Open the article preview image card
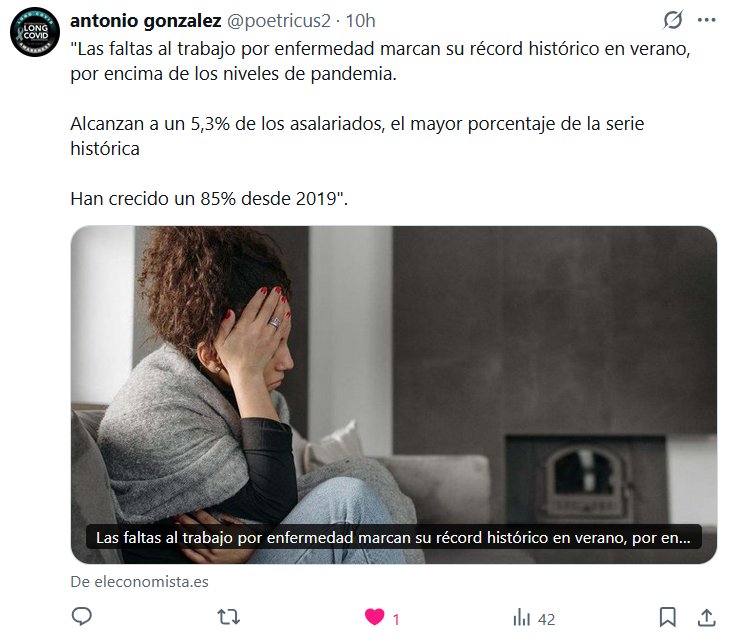 tap(393, 395)
